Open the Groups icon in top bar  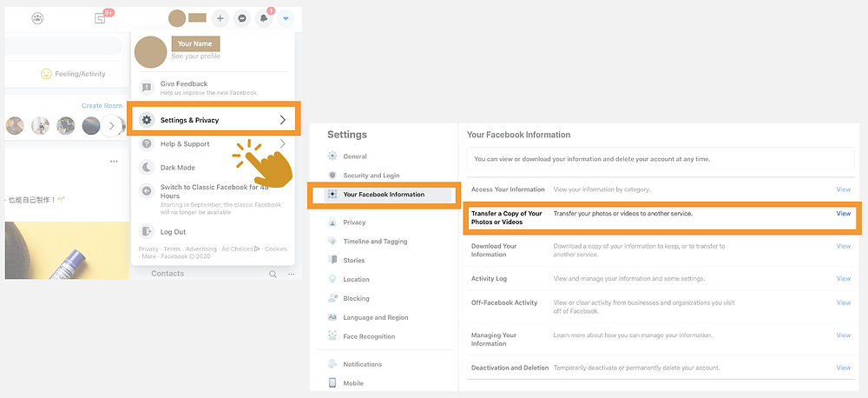tap(37, 18)
